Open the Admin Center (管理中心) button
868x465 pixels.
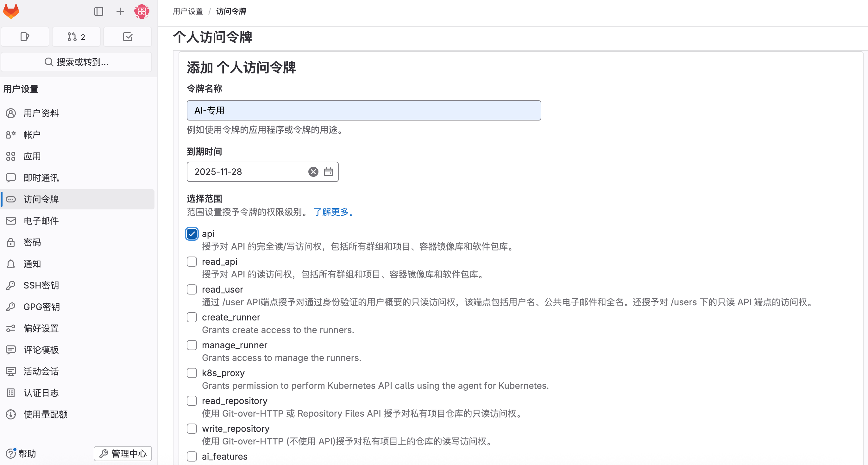point(123,453)
